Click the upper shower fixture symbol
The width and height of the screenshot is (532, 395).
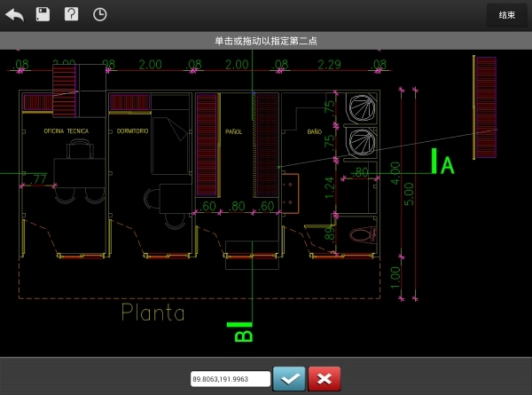coord(364,108)
